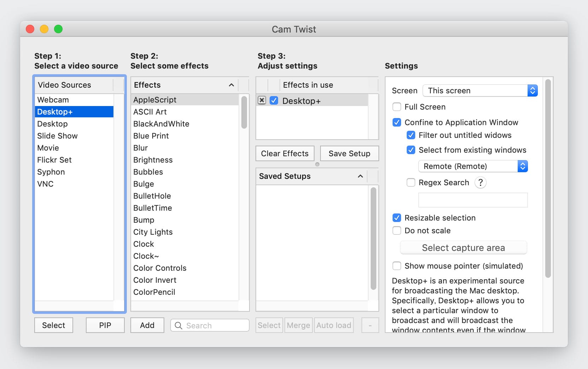Click the effects Search field

tap(210, 325)
